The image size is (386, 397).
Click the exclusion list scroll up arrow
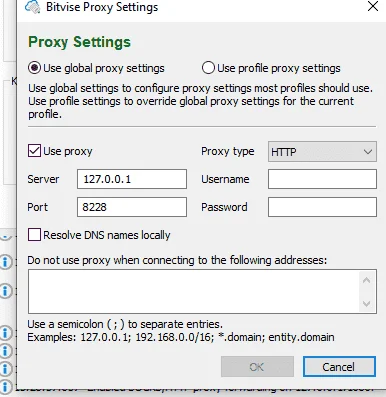367,280
